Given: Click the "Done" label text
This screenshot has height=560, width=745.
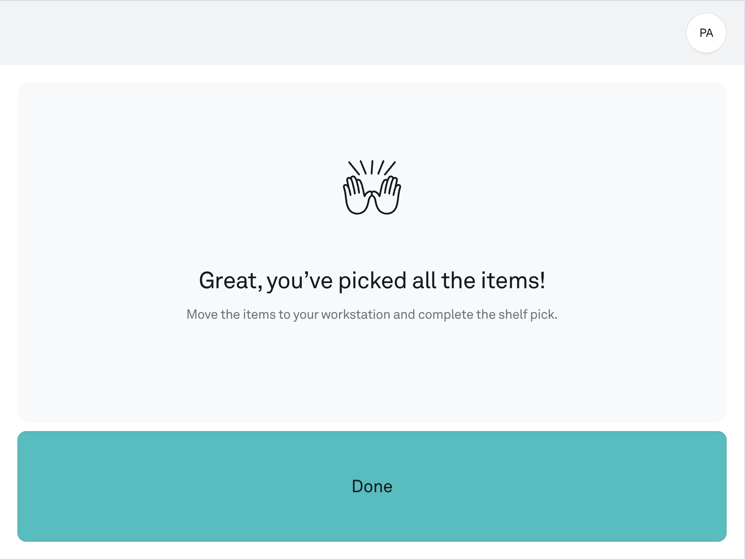Looking at the screenshot, I should pos(372,486).
